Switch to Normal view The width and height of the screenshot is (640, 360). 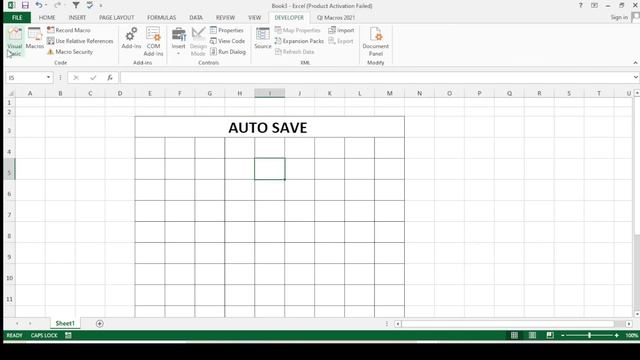pos(514,336)
